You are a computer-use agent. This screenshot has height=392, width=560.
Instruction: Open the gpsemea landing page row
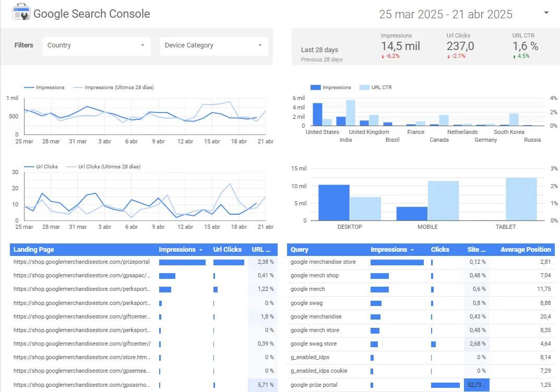click(143, 371)
